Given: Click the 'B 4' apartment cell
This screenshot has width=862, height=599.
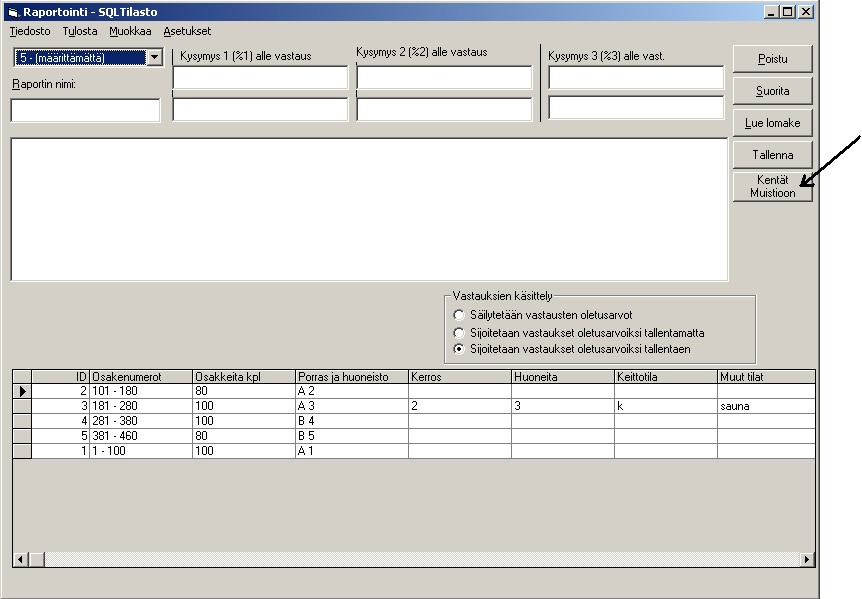Looking at the screenshot, I should tap(352, 421).
